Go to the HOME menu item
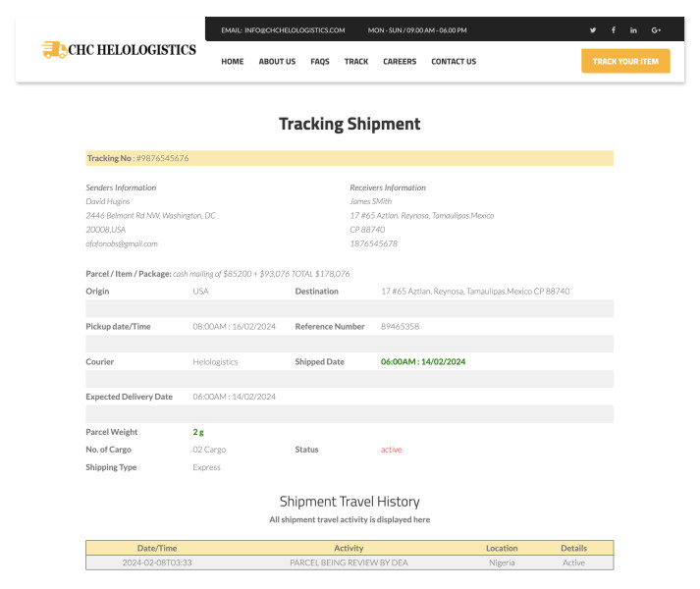The width and height of the screenshot is (700, 589). click(233, 62)
